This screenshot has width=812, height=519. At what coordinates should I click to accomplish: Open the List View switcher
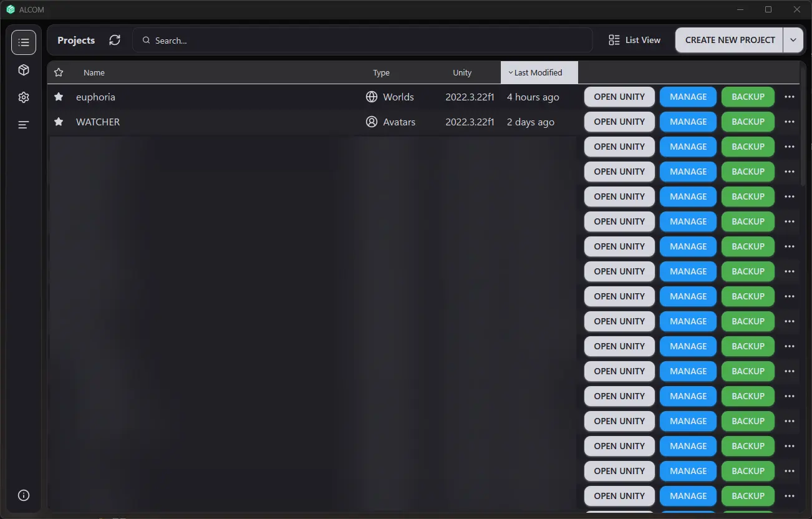pyautogui.click(x=634, y=40)
